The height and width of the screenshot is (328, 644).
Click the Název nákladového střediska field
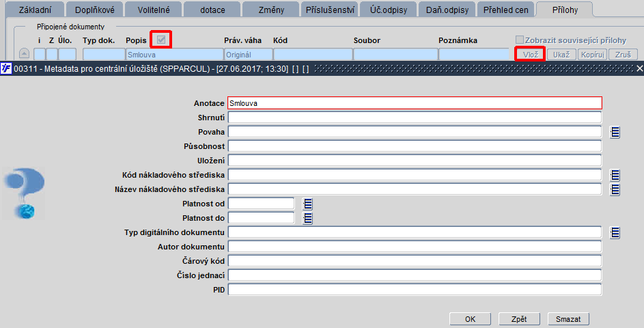pos(415,189)
